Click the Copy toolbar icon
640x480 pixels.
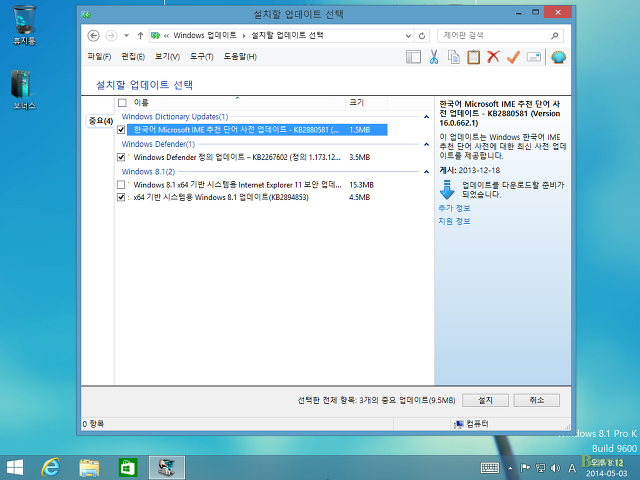tap(453, 57)
